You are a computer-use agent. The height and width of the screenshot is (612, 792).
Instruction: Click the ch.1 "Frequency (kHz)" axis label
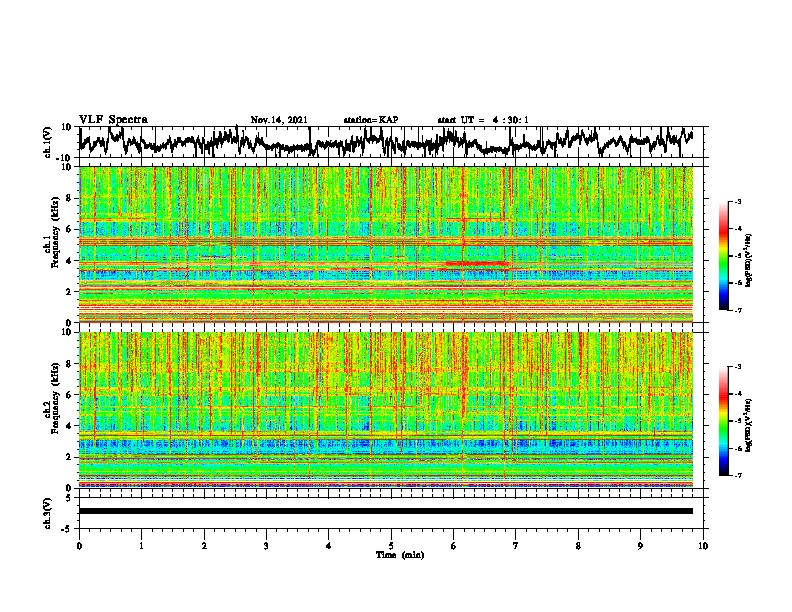55,233
